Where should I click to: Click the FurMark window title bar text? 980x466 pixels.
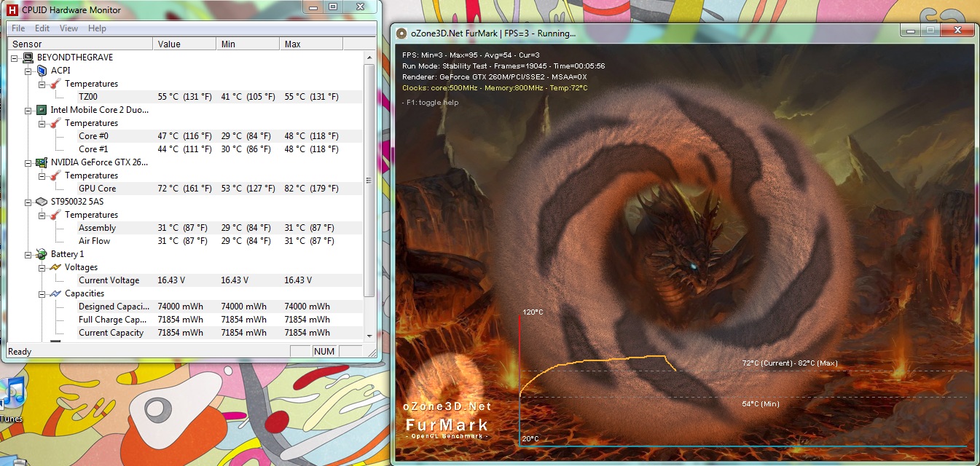493,33
